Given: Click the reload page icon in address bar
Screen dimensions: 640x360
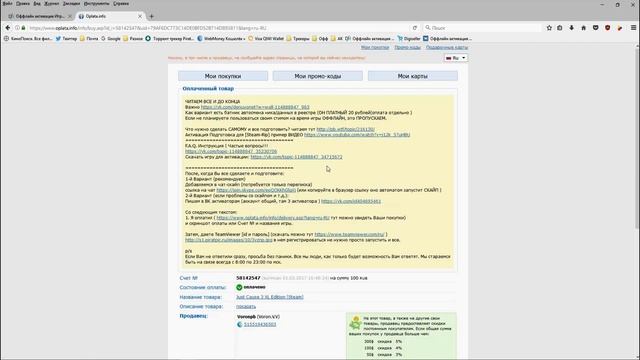Looking at the screenshot, I should tap(415, 28).
